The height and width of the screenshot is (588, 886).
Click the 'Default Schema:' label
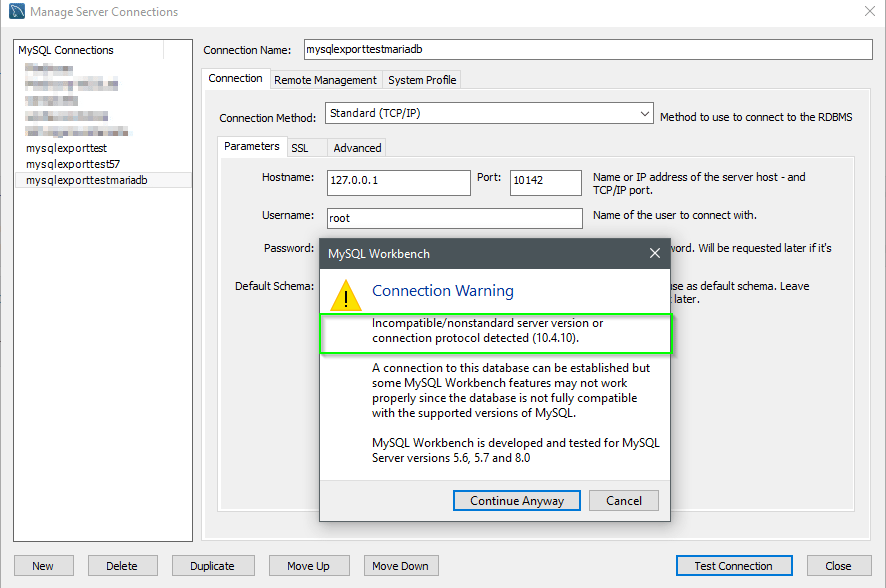[x=274, y=286]
